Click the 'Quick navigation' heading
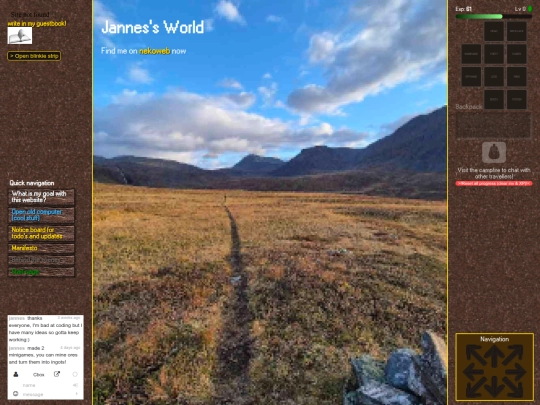 32,183
